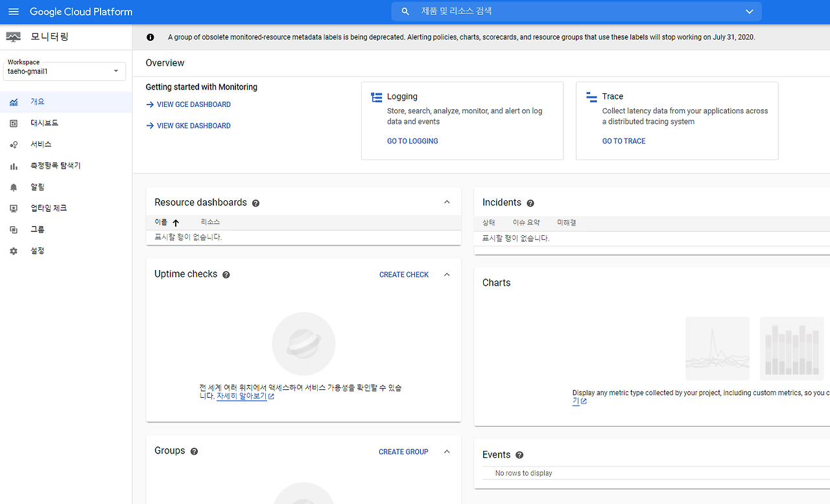Click the VIEW GCE DASHBOARD link
830x504 pixels.
click(x=194, y=104)
